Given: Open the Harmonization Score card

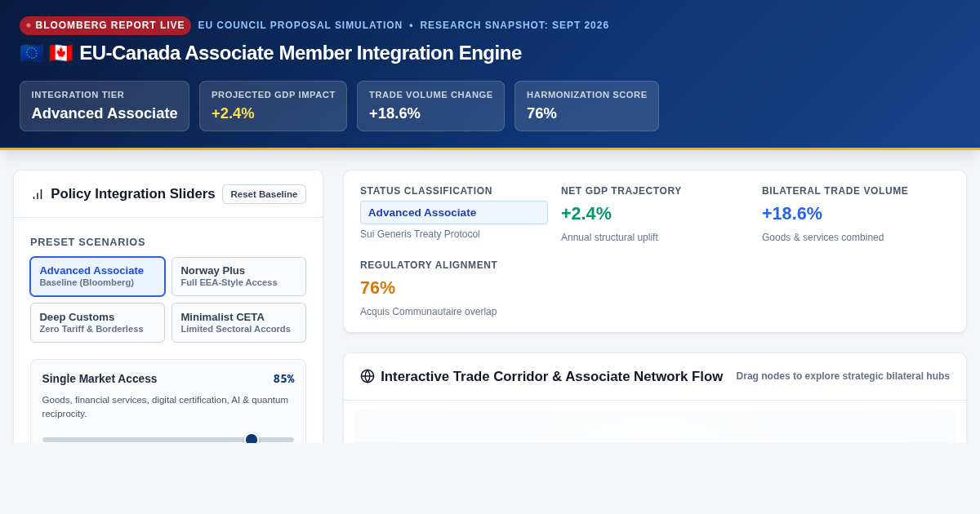Looking at the screenshot, I should [x=586, y=106].
